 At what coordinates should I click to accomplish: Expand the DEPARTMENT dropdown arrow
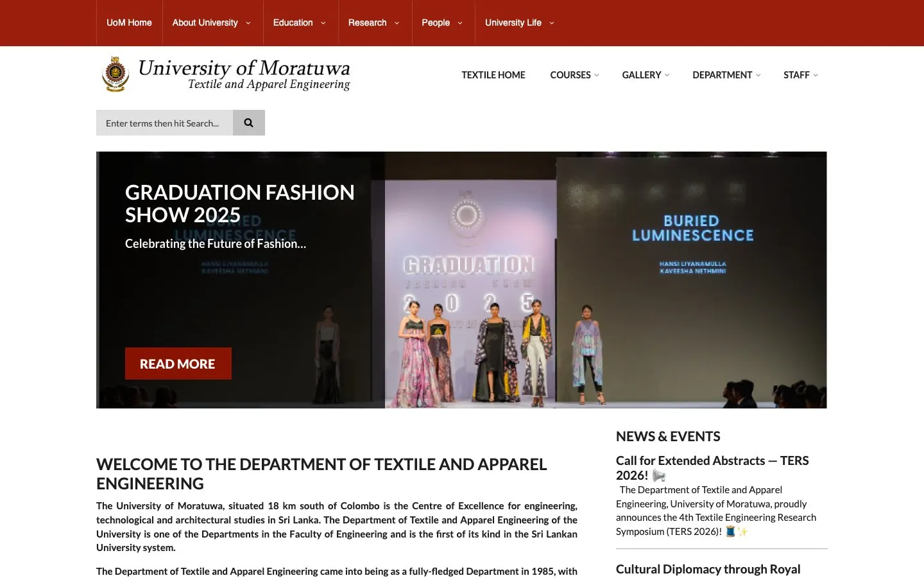[x=758, y=75]
